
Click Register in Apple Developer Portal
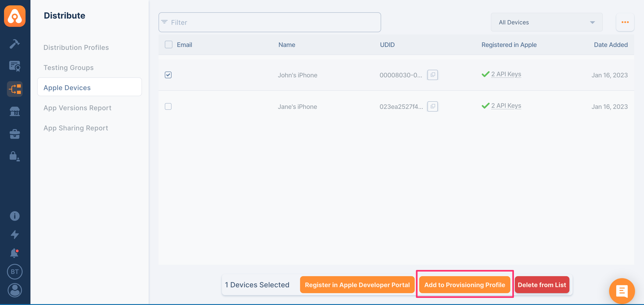click(357, 285)
